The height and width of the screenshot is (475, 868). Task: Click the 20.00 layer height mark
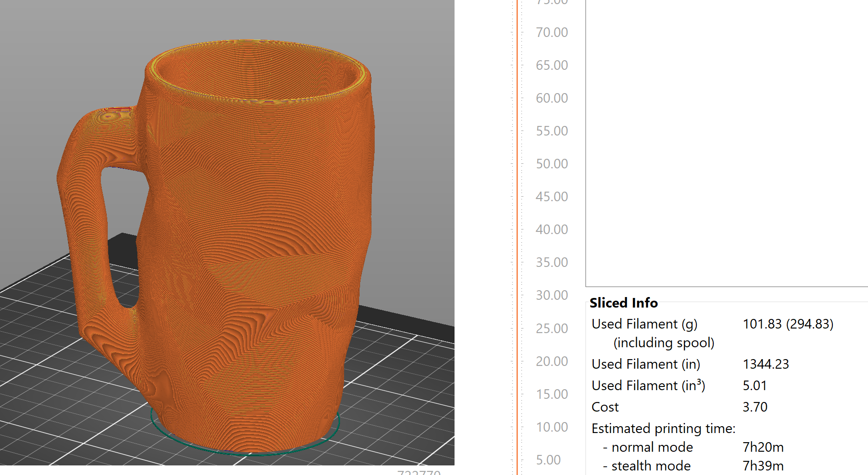pos(552,361)
